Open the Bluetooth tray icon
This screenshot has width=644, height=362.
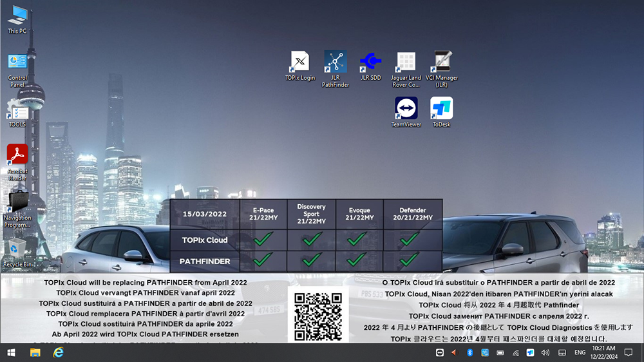(470, 352)
